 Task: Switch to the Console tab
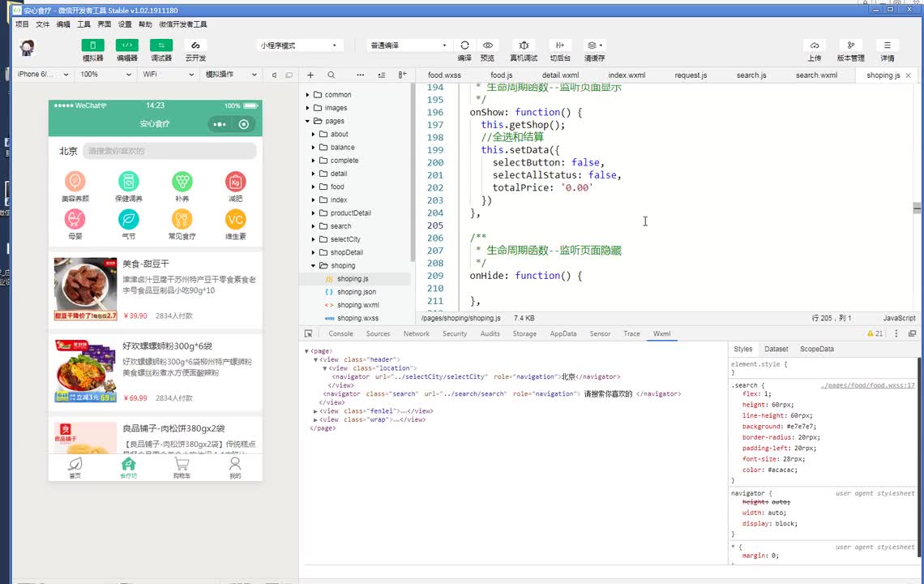[x=340, y=333]
